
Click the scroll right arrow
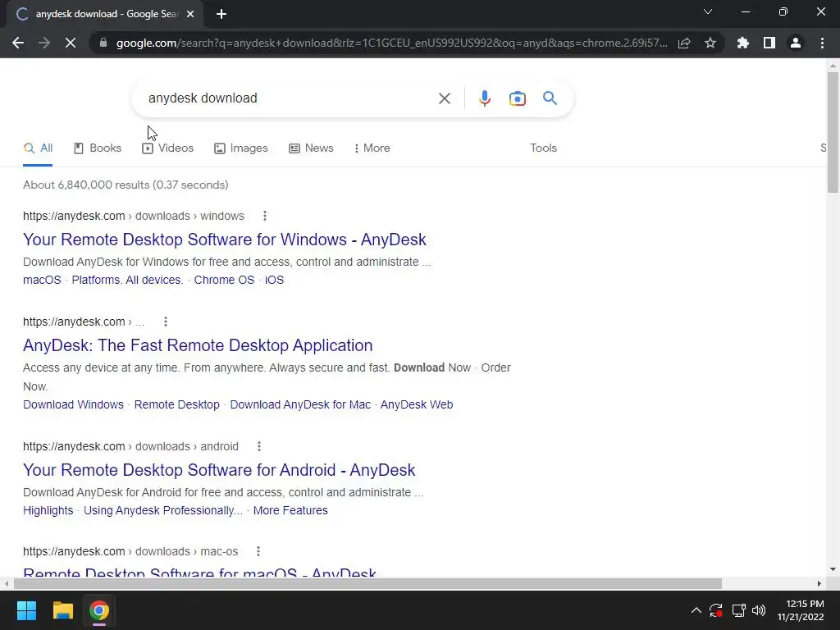[819, 583]
